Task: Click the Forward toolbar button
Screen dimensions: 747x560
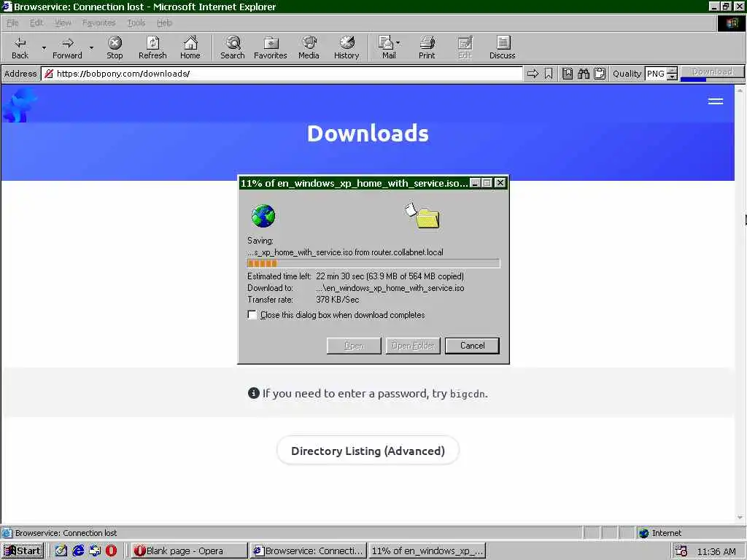Action: (x=67, y=47)
